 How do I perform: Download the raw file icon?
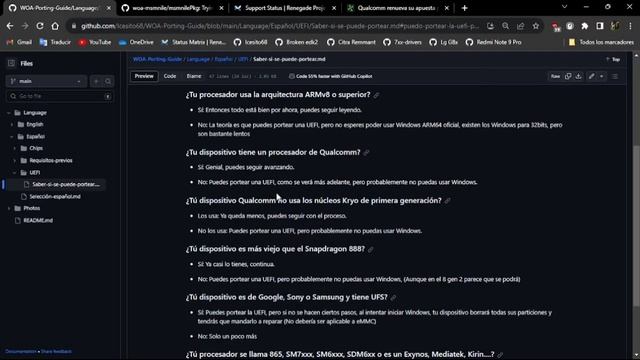pyautogui.click(x=578, y=76)
